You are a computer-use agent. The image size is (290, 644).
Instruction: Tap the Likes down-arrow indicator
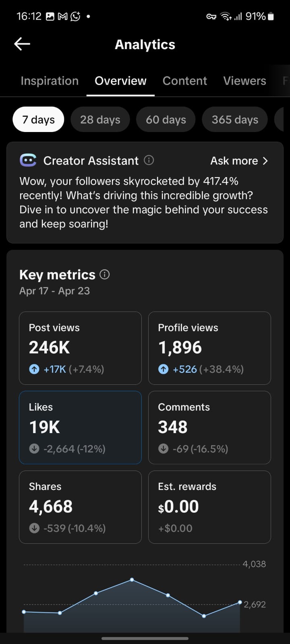[x=34, y=448]
